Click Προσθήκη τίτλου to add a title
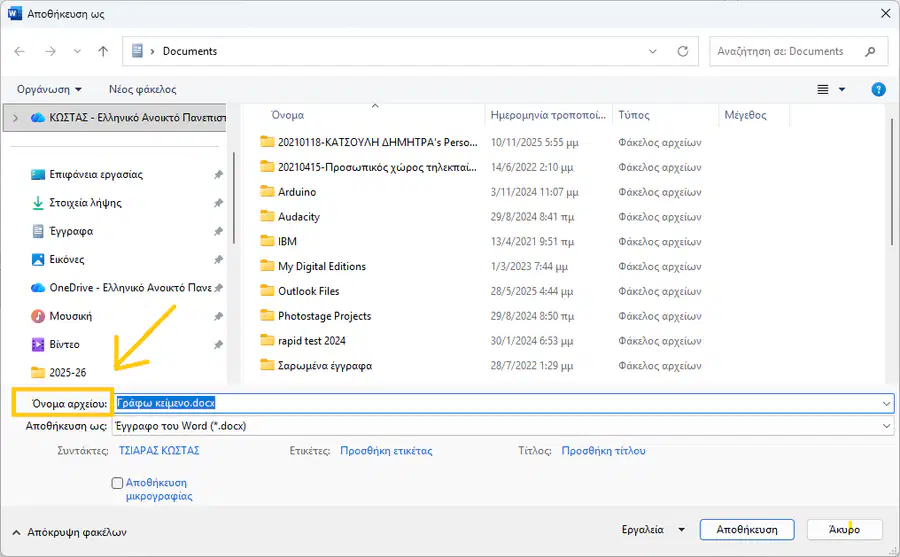This screenshot has width=900, height=557. 603,451
